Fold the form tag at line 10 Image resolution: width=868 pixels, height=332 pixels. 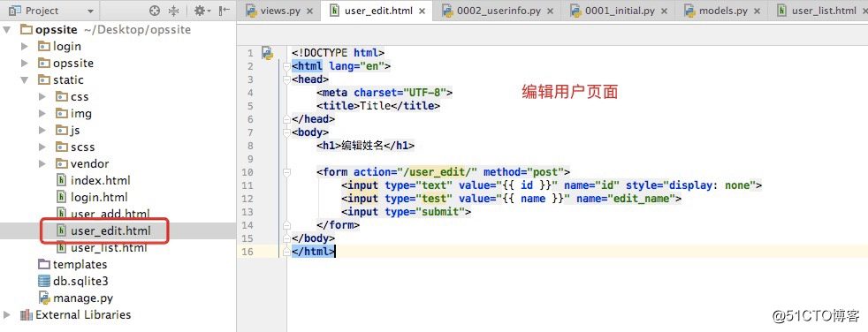[286, 172]
